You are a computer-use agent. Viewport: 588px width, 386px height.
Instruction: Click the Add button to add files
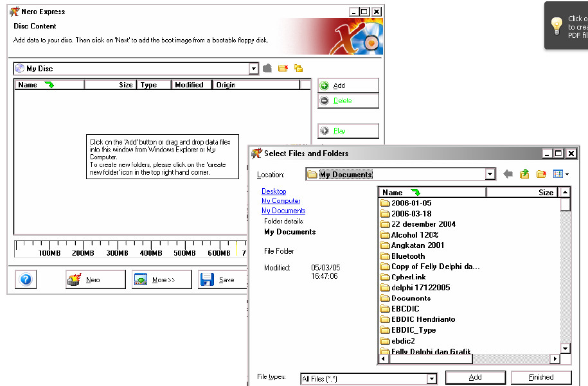pyautogui.click(x=476, y=377)
